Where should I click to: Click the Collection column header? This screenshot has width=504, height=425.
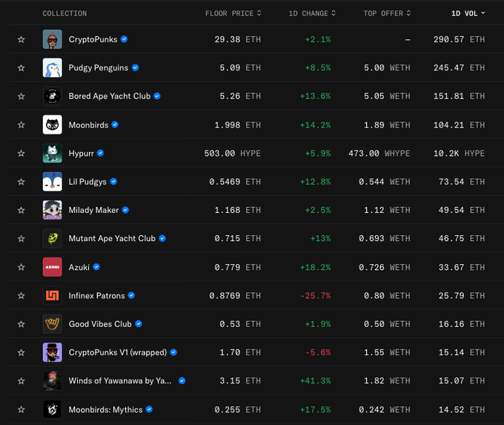(x=64, y=13)
